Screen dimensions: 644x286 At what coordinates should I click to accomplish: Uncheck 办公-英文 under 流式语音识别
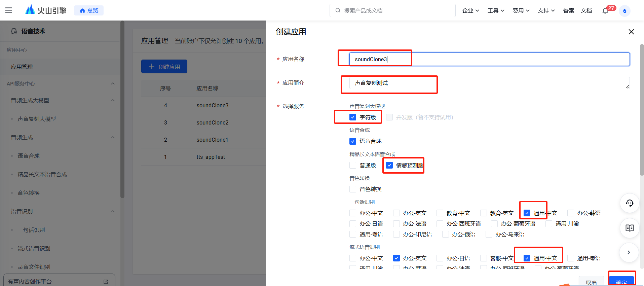(396, 258)
